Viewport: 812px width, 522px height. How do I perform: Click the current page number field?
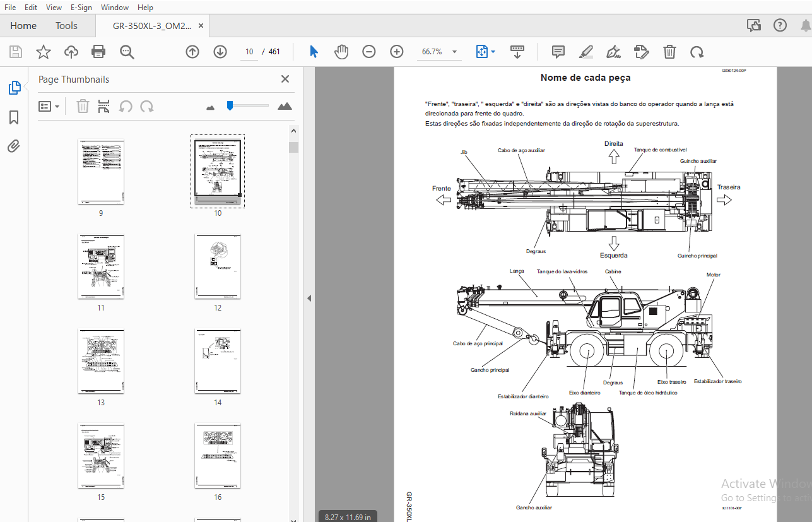pos(249,52)
